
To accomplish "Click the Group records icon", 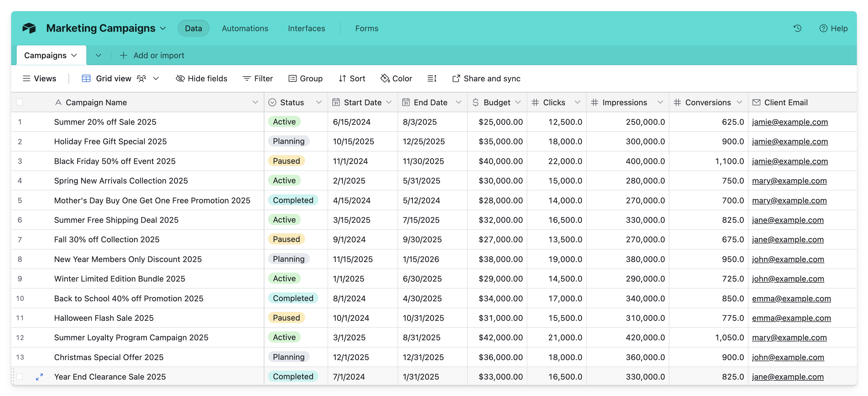I will click(292, 79).
